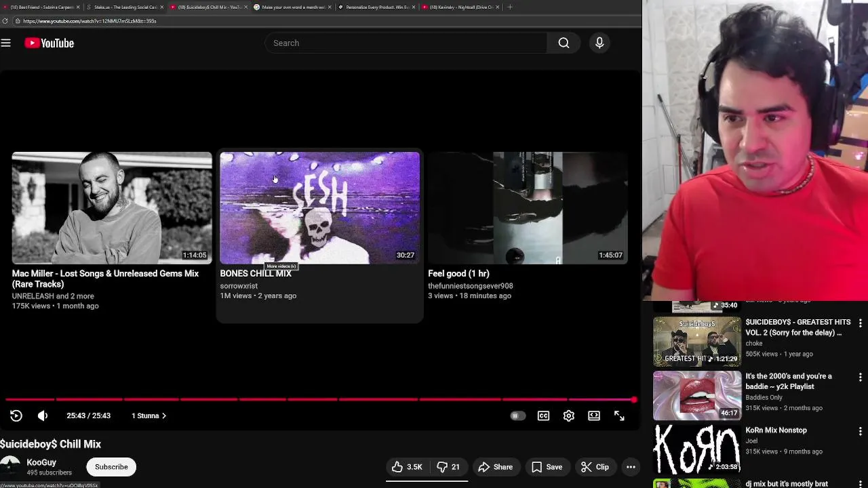Open 'KoRn Mix Nonstop' title in sidebar

coord(776,430)
